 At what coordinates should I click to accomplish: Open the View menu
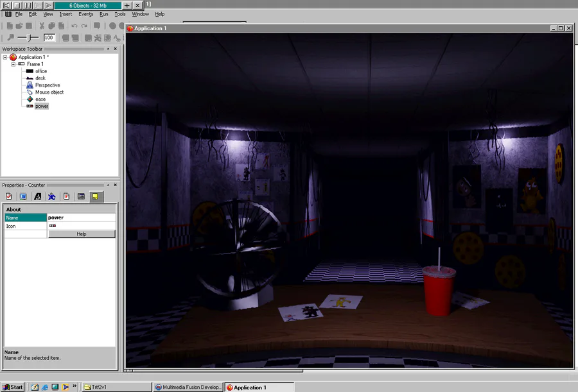click(48, 14)
